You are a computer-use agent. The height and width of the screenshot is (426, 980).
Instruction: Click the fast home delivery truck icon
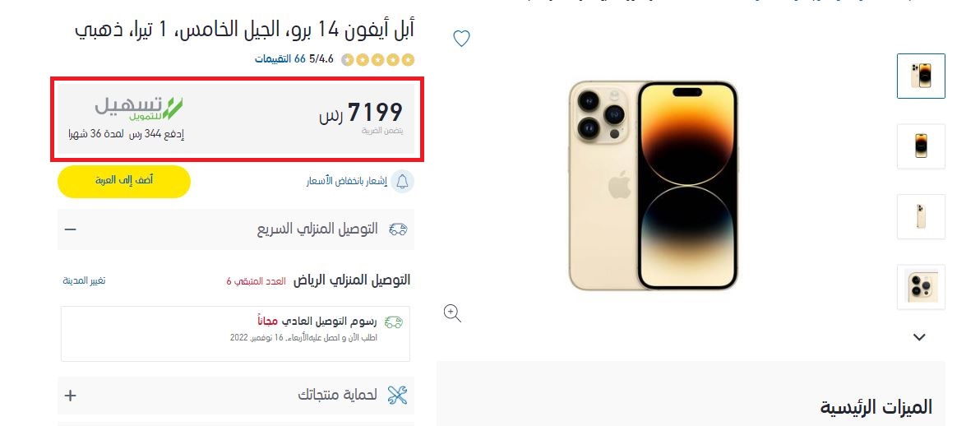point(398,229)
